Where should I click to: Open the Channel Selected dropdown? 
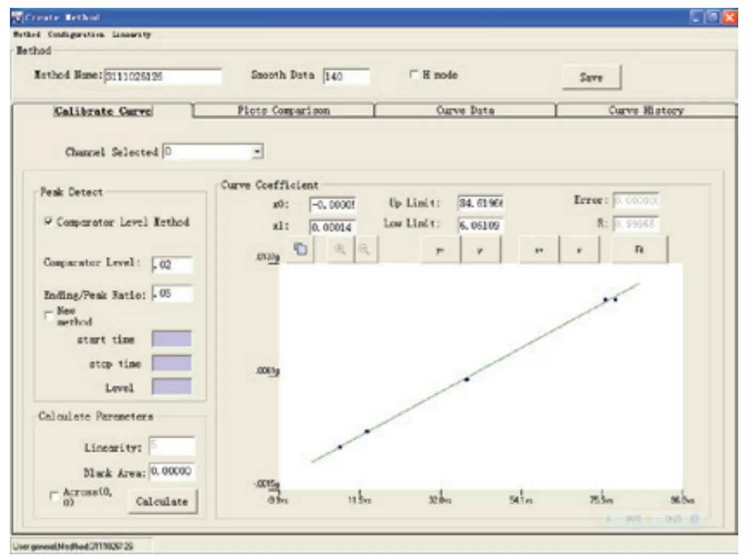coord(258,151)
